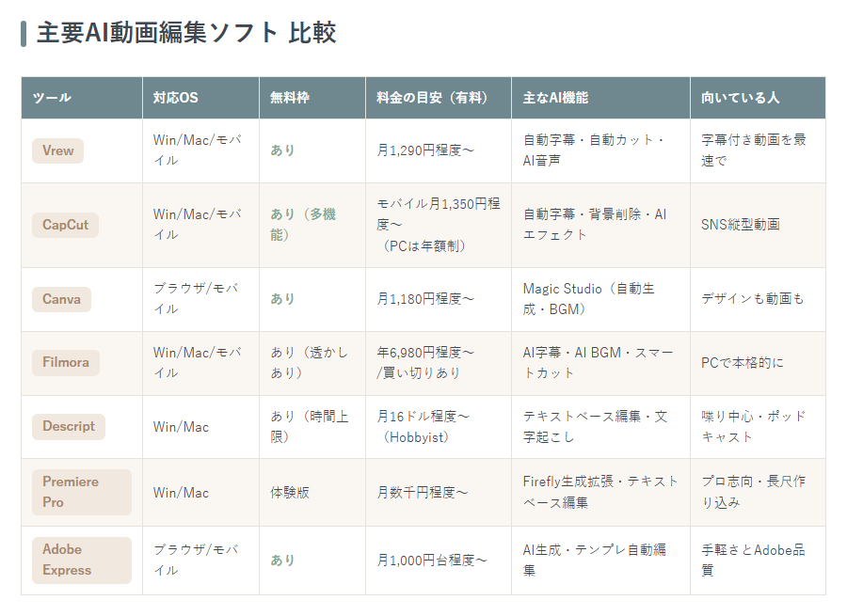This screenshot has height=616, width=847.
Task: Select the Adobe Express tool badge
Action: pos(82,560)
